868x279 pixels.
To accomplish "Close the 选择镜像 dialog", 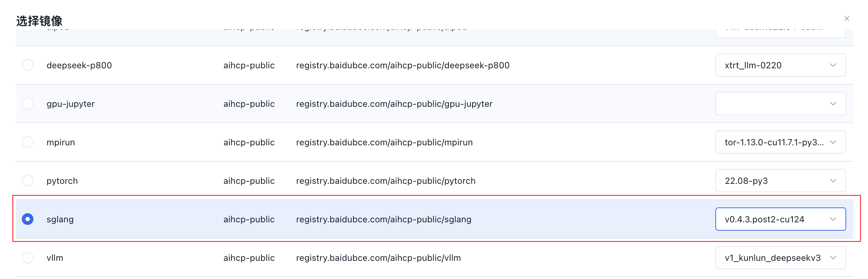I will [847, 19].
